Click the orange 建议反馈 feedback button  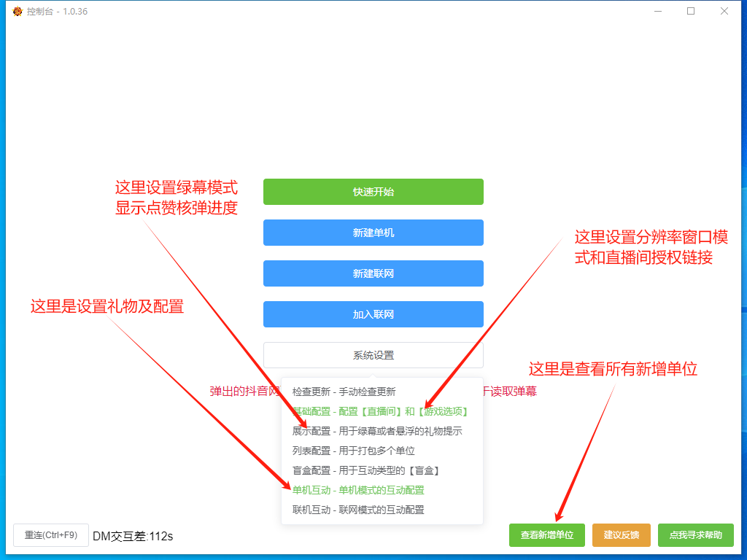click(x=622, y=534)
